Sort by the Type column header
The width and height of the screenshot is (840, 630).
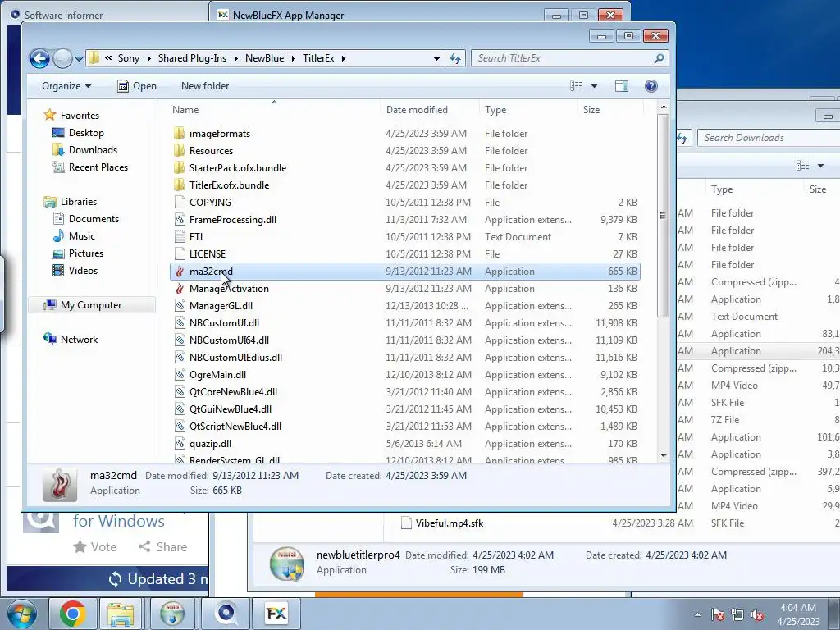coord(495,110)
